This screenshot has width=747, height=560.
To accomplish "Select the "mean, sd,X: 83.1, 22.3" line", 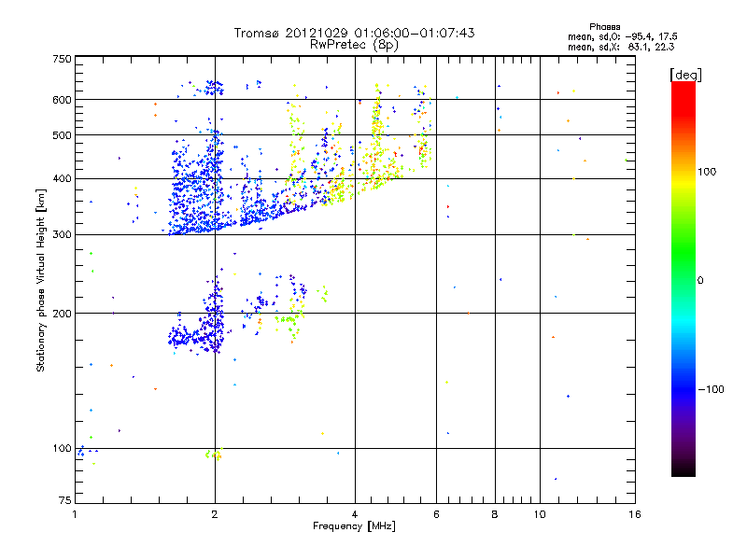I will point(621,47).
